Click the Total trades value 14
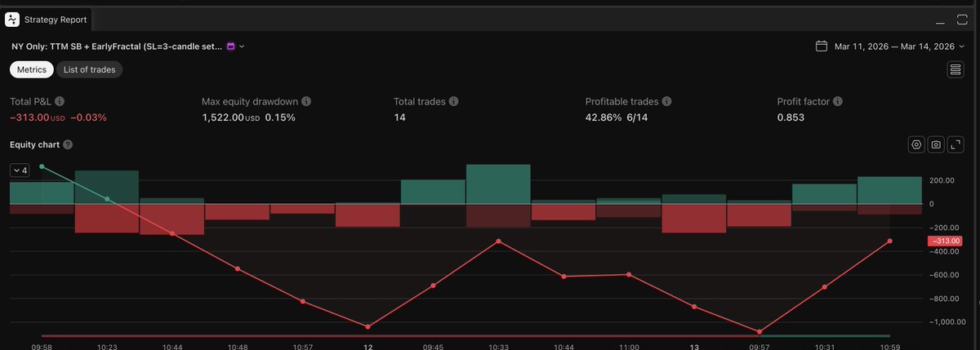The image size is (980, 350). coord(399,117)
